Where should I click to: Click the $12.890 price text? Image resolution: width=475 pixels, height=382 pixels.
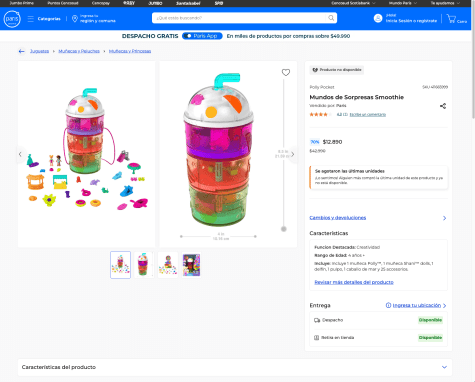(x=332, y=142)
